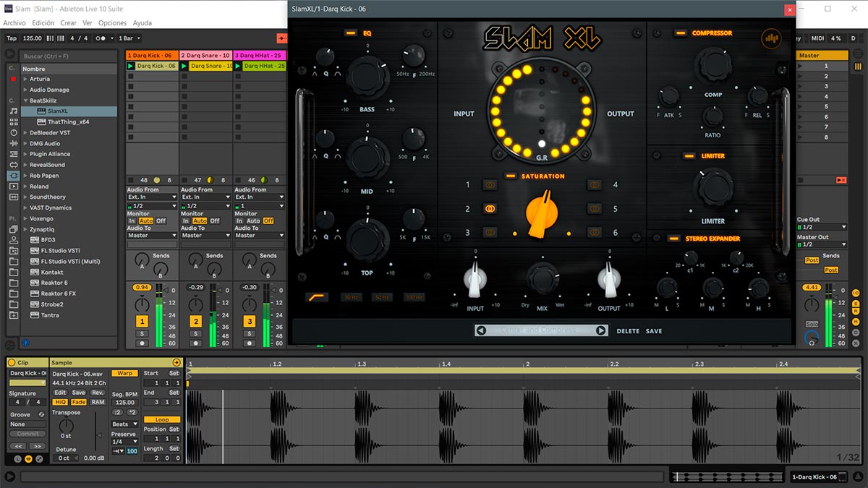Open the Sounds category in browser sidebar
This screenshot has width=868, height=488.
tap(14, 111)
